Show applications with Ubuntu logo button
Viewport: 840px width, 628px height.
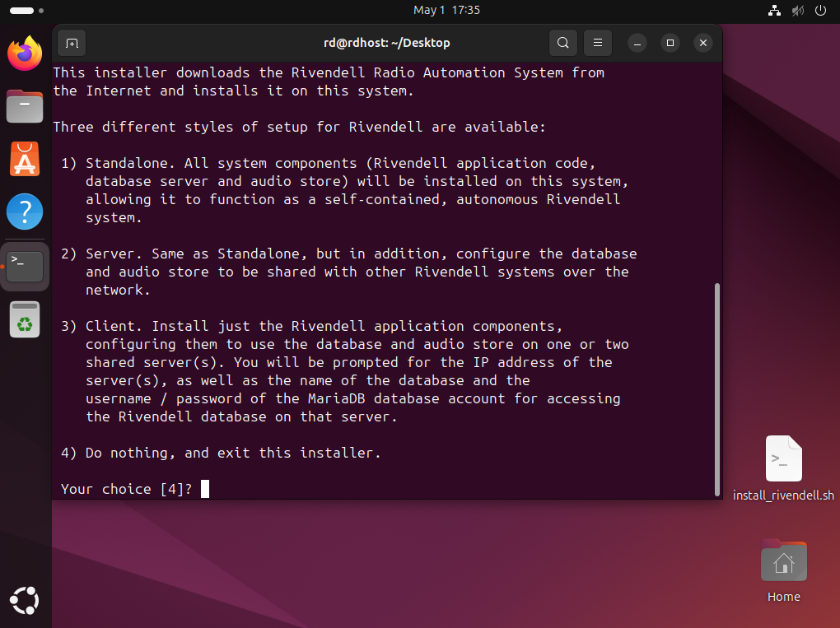(x=25, y=600)
